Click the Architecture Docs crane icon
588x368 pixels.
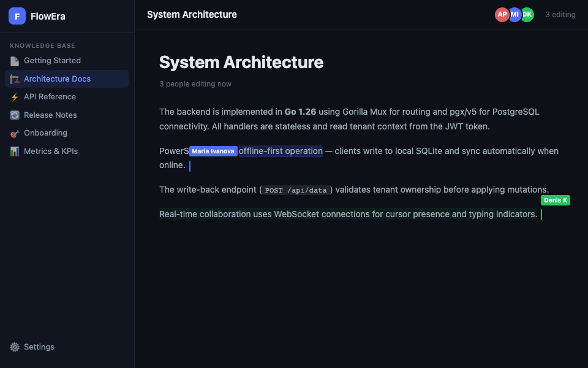click(15, 79)
